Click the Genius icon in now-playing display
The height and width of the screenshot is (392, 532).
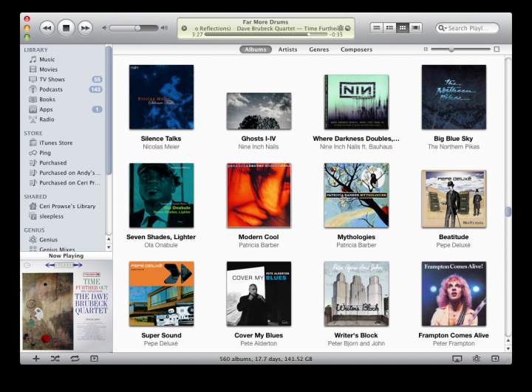click(341, 28)
